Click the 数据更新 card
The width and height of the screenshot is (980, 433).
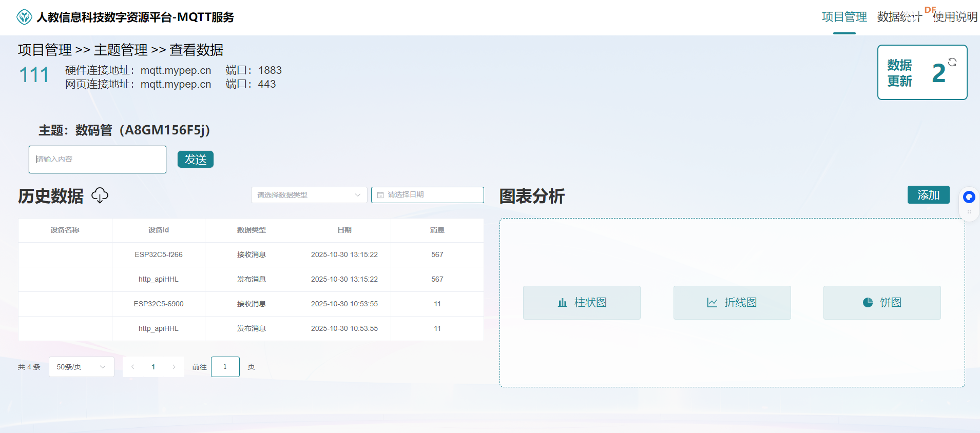pos(923,72)
